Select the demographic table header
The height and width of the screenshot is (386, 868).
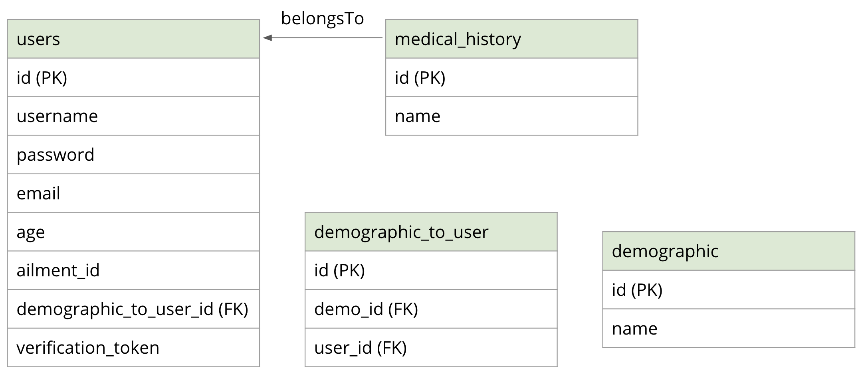click(729, 251)
